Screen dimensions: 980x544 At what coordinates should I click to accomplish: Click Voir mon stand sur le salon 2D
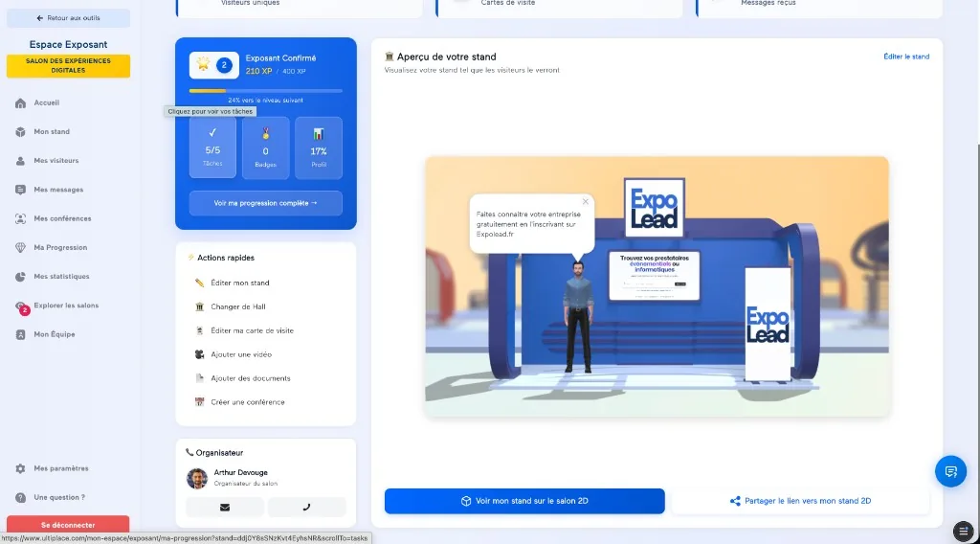524,501
